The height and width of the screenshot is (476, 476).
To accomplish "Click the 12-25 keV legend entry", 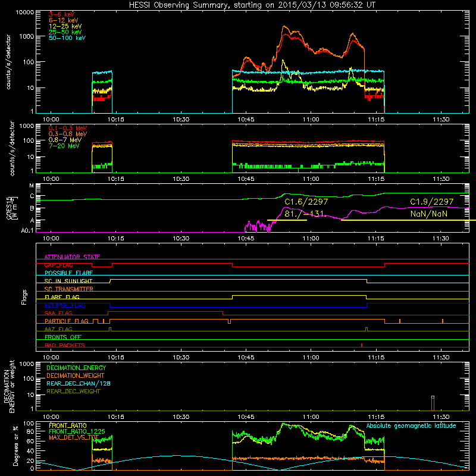I will [x=65, y=26].
